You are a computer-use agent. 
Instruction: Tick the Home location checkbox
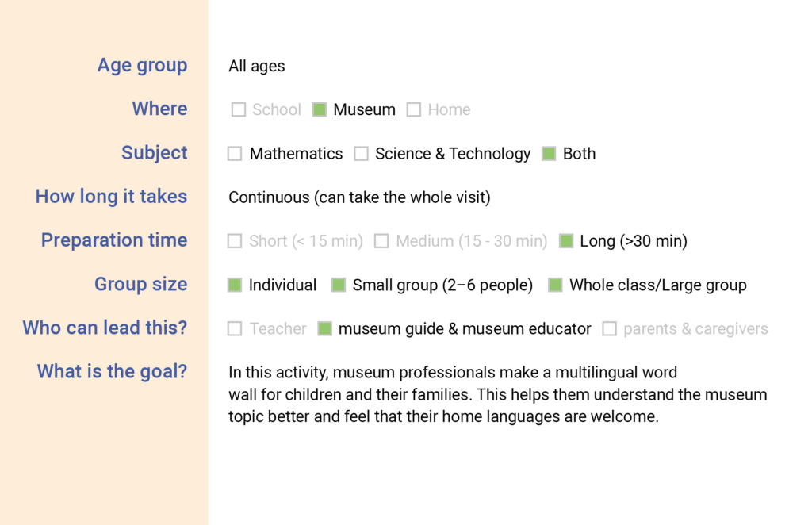414,110
